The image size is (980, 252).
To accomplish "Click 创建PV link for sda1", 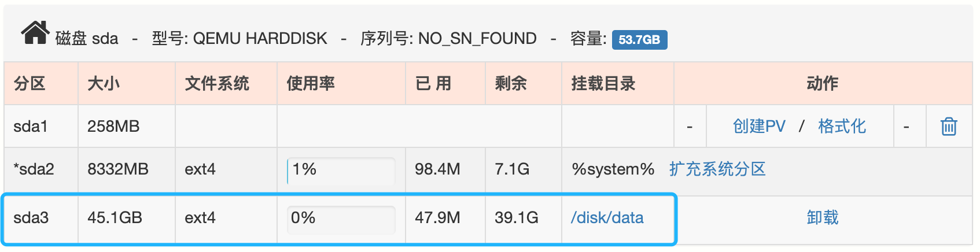I will (x=759, y=126).
